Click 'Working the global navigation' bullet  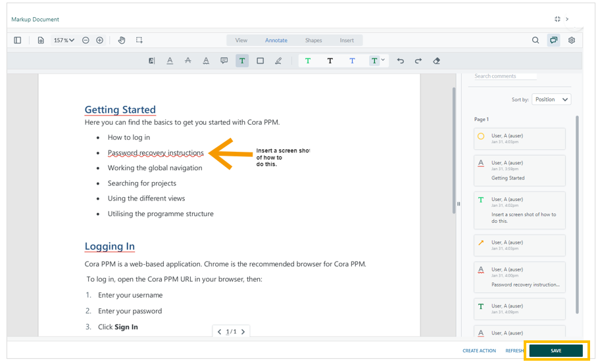click(155, 168)
